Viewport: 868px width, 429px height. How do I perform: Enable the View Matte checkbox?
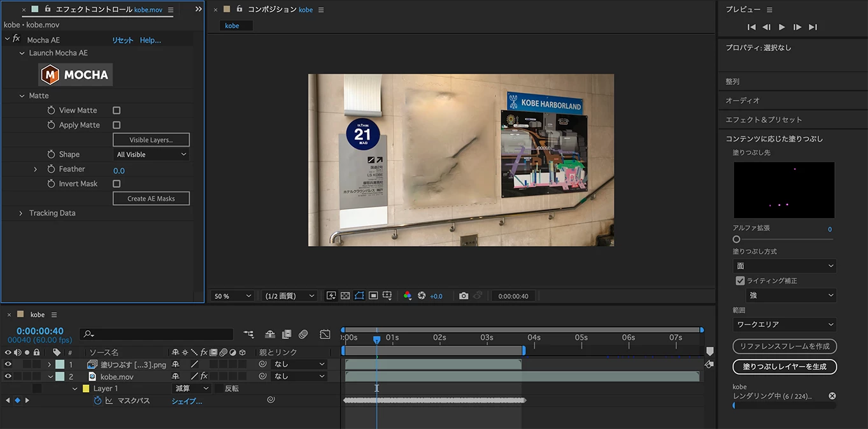(x=117, y=110)
